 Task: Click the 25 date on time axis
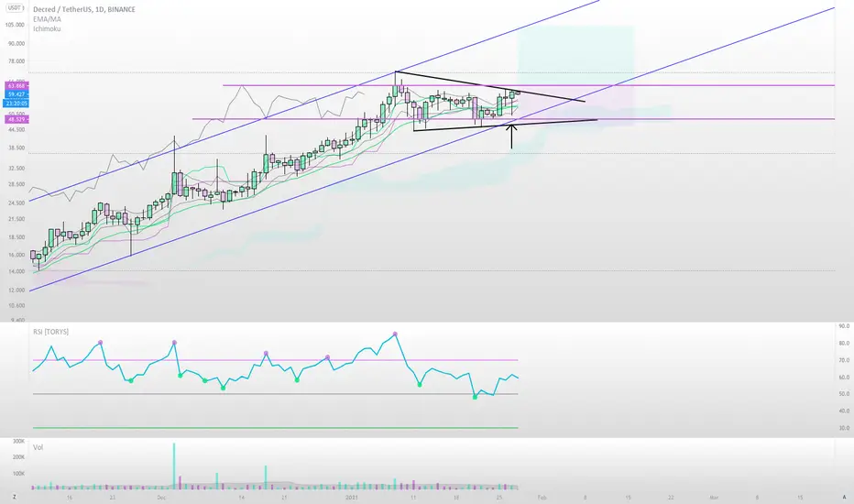(x=499, y=498)
